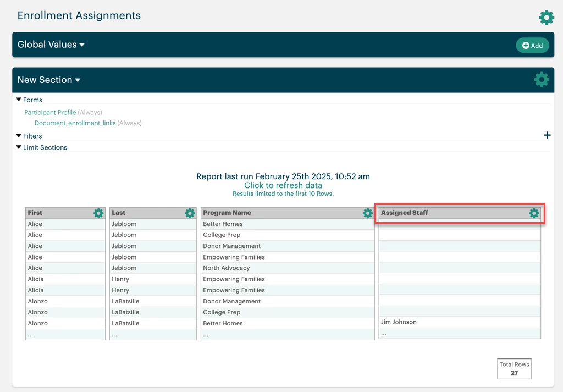The width and height of the screenshot is (563, 392).
Task: Open the Program Name column settings gear
Action: pyautogui.click(x=367, y=213)
